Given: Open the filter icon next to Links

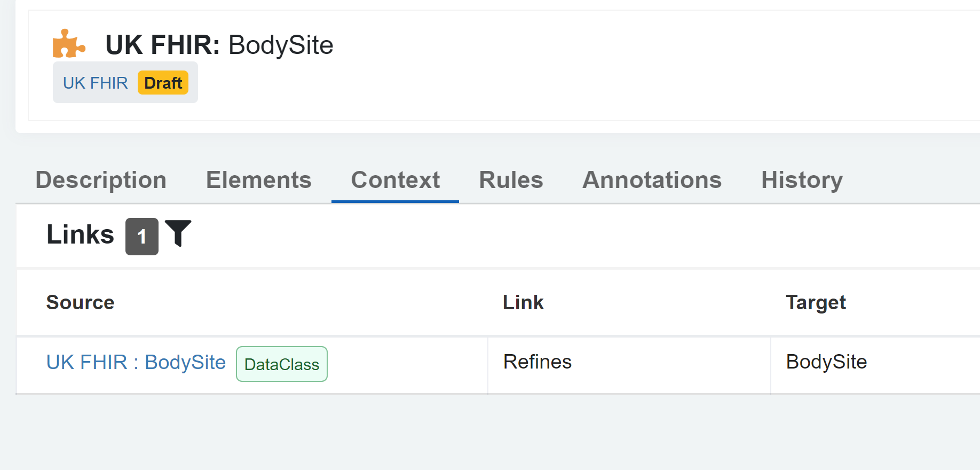Looking at the screenshot, I should pyautogui.click(x=179, y=233).
